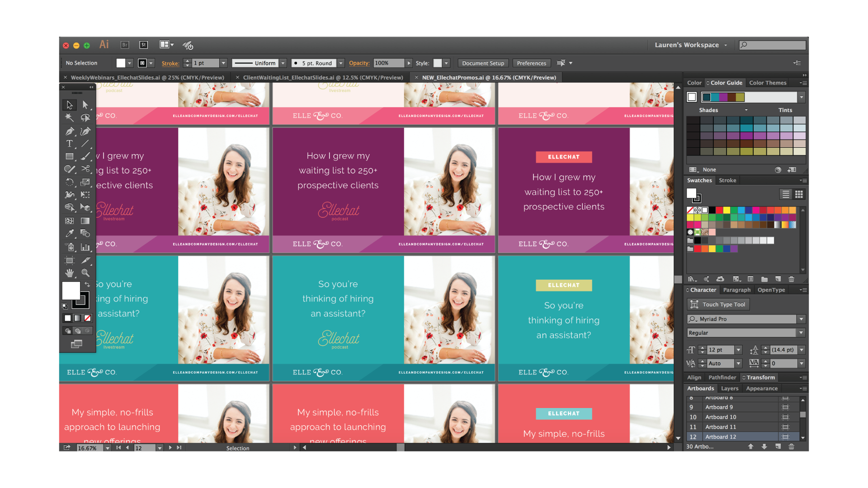Select the Blend tool
This screenshot has height=488, width=868.
click(x=85, y=234)
